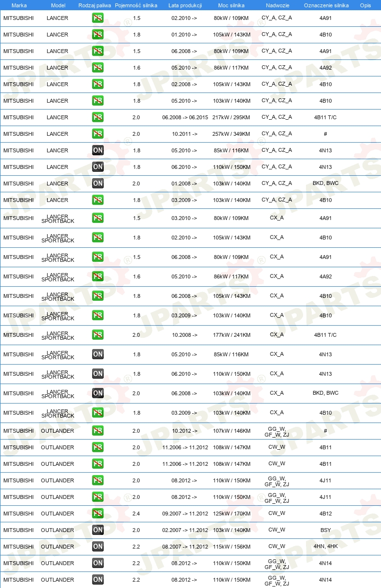Image resolution: width=381 pixels, height=588 pixels.
Task: Click the 02.2008 -> production date cell
Action: [x=184, y=84]
